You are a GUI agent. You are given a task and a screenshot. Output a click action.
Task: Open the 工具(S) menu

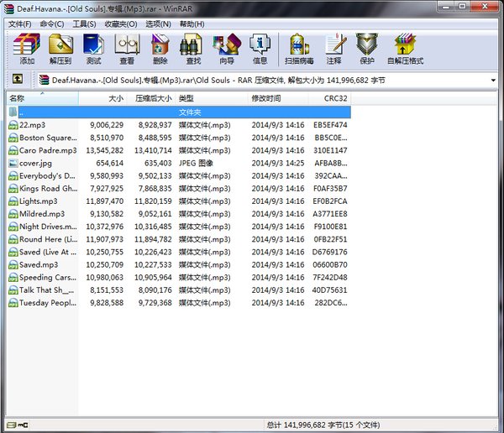pos(84,24)
